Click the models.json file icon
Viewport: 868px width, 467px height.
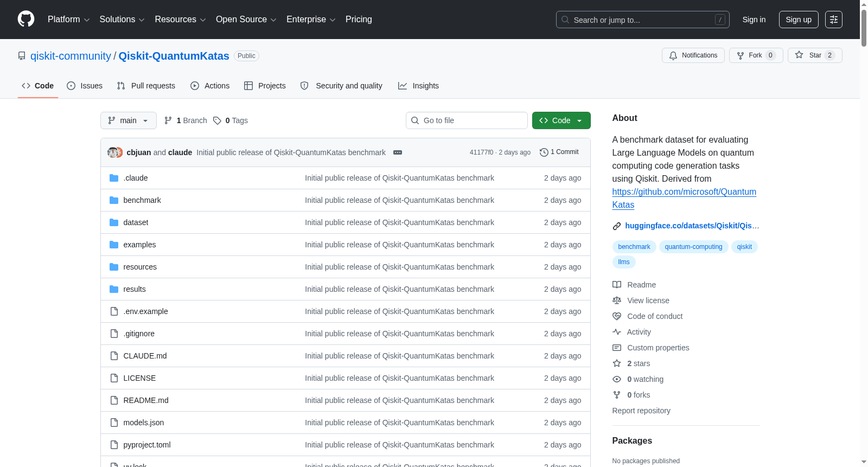114,423
